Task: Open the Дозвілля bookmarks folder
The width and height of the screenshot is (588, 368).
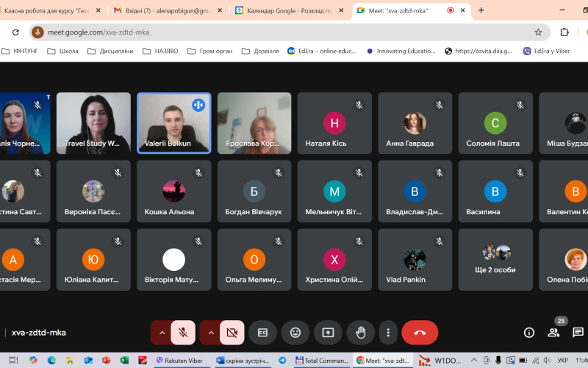Action: coord(260,51)
